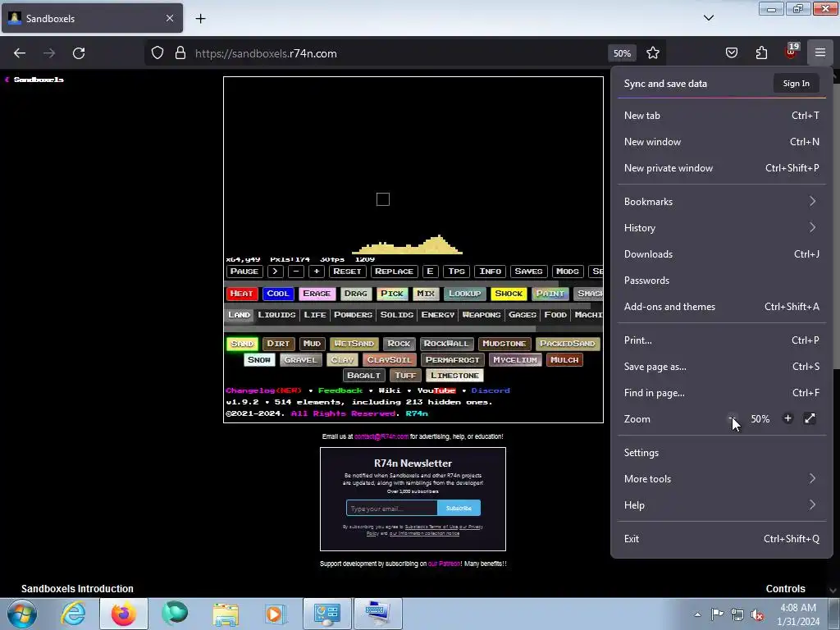The width and height of the screenshot is (840, 630).
Task: Step one frame with the > button
Action: (x=276, y=271)
